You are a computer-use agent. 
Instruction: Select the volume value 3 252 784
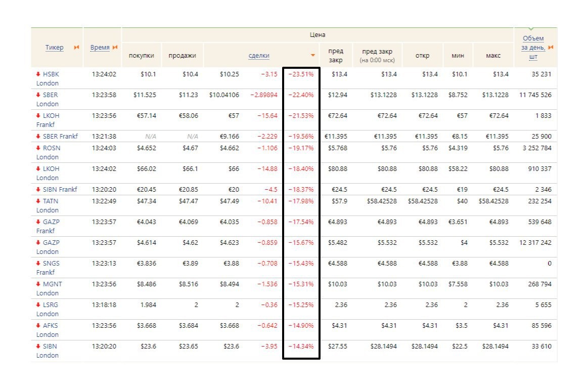[537, 148]
